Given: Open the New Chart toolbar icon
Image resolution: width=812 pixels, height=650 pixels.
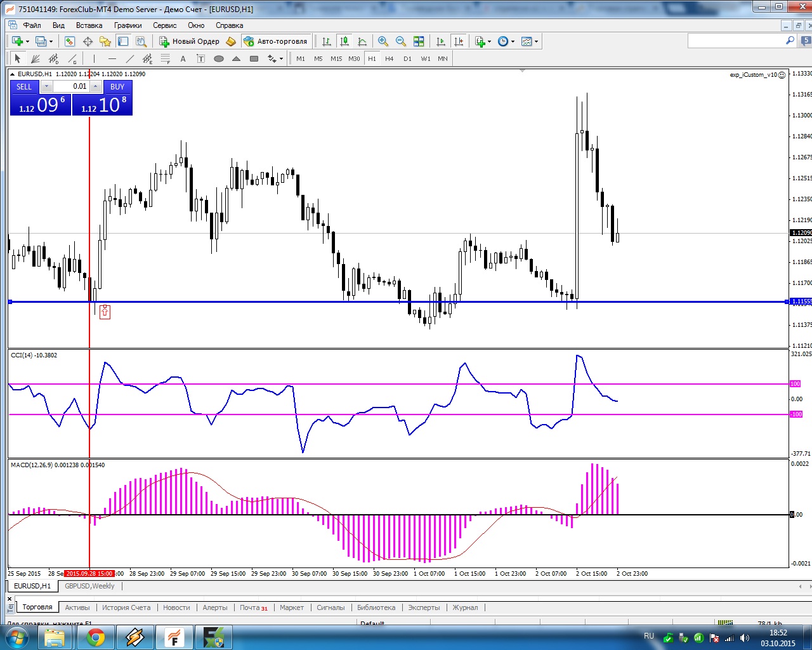Looking at the screenshot, I should (17, 41).
